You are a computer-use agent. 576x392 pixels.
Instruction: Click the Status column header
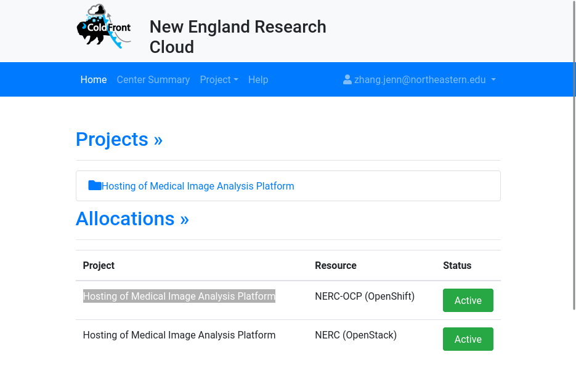457,265
